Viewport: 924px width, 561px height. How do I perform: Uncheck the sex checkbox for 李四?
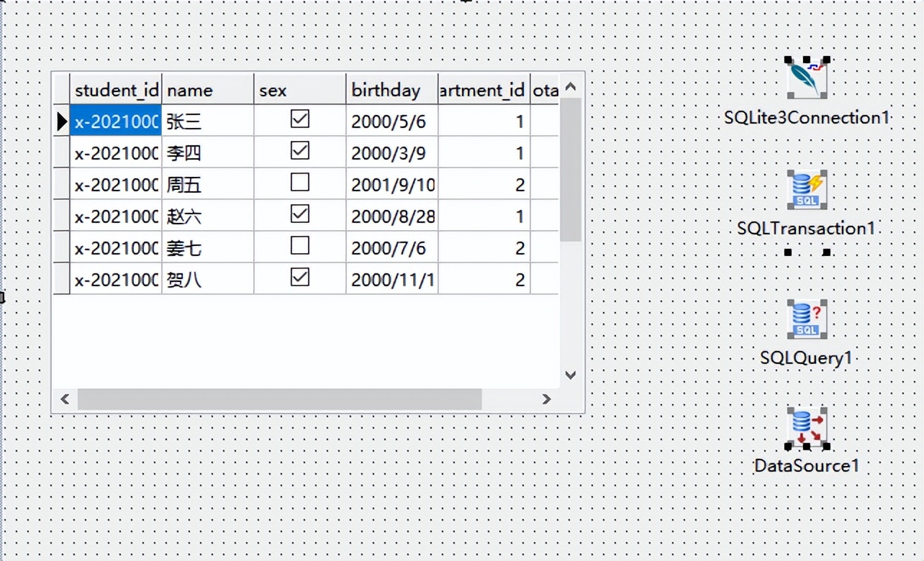tap(299, 151)
